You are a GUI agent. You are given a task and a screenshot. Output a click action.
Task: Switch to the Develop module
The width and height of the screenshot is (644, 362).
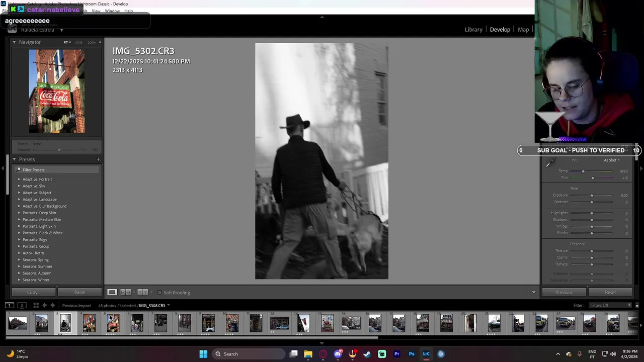(500, 30)
